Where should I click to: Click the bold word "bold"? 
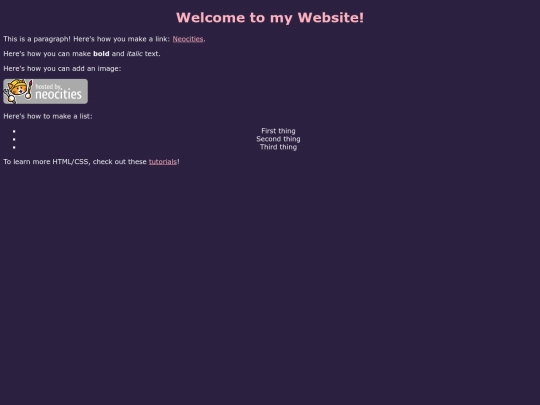coord(101,54)
